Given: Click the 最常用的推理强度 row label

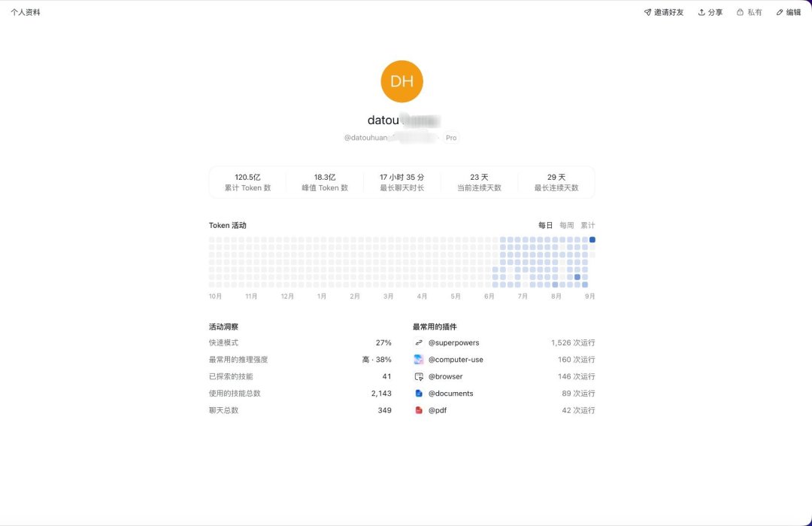Looking at the screenshot, I should pyautogui.click(x=238, y=360).
